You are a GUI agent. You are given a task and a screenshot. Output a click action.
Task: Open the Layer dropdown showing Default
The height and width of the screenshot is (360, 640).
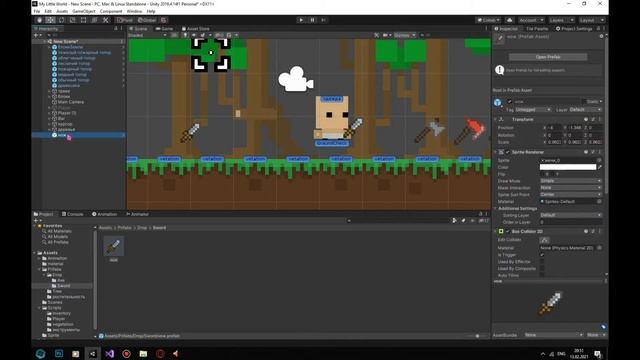click(585, 110)
